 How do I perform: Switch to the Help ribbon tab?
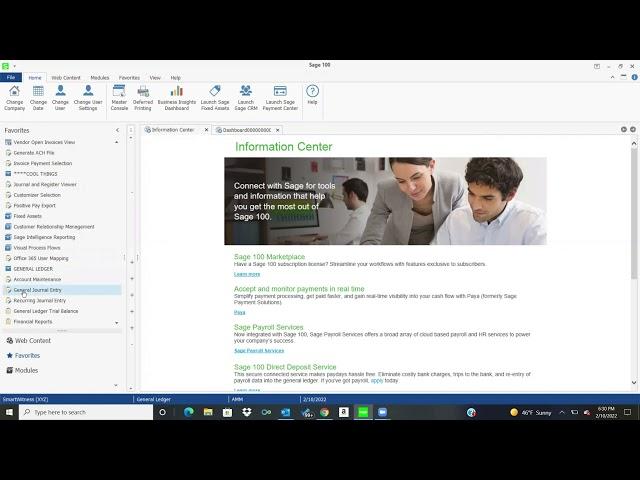tap(176, 78)
